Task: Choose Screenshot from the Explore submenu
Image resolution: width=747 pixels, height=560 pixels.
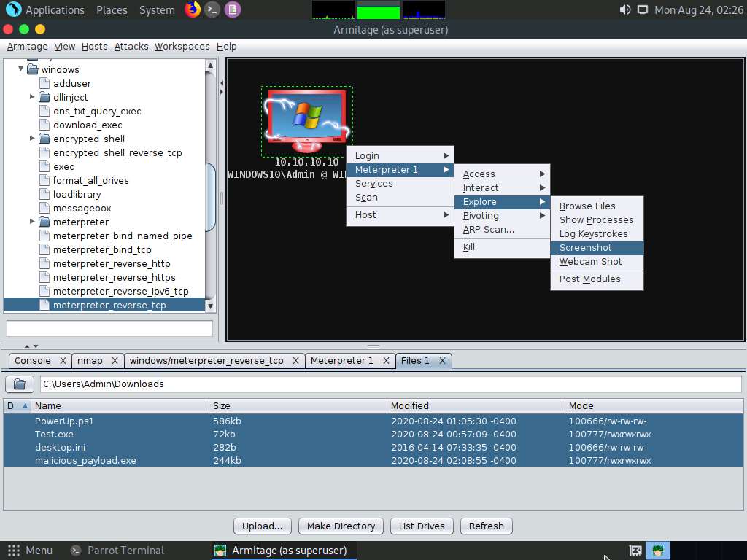Action: [x=597, y=248]
